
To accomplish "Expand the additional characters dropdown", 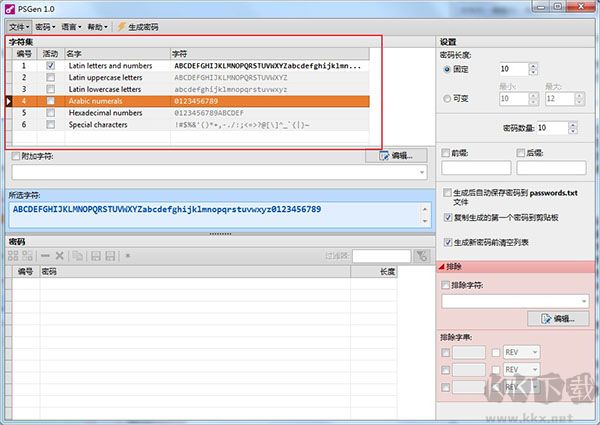I will 422,173.
